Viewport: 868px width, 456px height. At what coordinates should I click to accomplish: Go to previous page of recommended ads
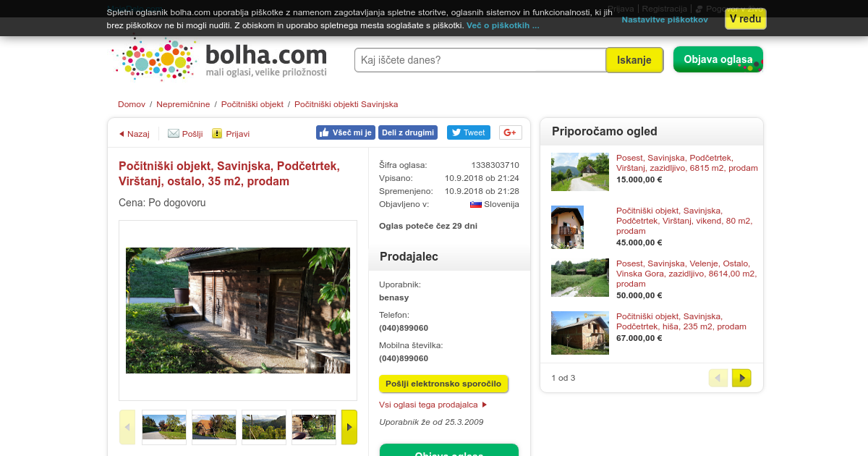718,378
